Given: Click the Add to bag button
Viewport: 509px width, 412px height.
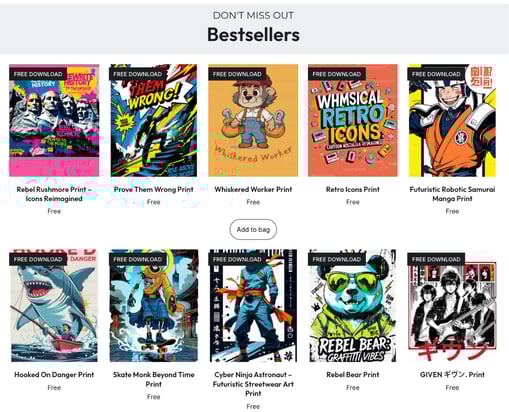Looking at the screenshot, I should tap(253, 229).
